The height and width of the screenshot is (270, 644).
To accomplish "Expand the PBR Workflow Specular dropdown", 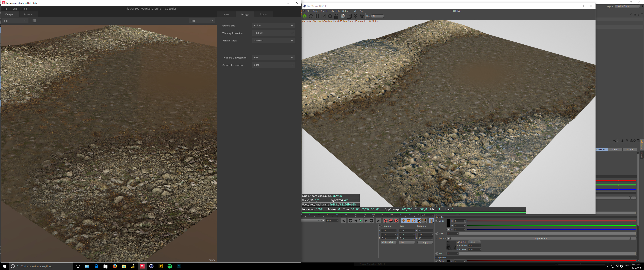I will [x=274, y=40].
